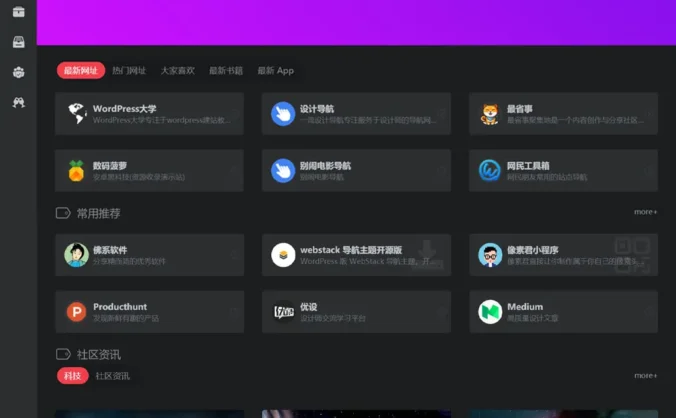The image size is (676, 418).
Task: Switch to the 大家喜欢 tab
Action: 178,70
